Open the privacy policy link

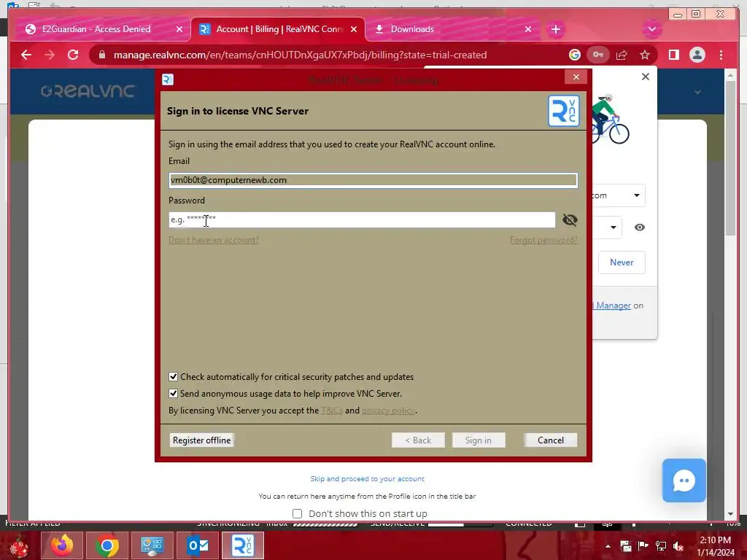coord(388,411)
